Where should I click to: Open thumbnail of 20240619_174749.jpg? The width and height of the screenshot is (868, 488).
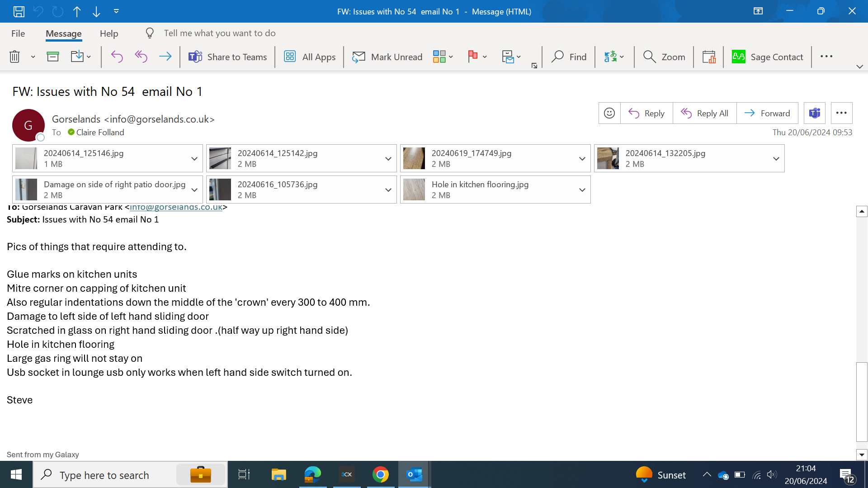[414, 158]
